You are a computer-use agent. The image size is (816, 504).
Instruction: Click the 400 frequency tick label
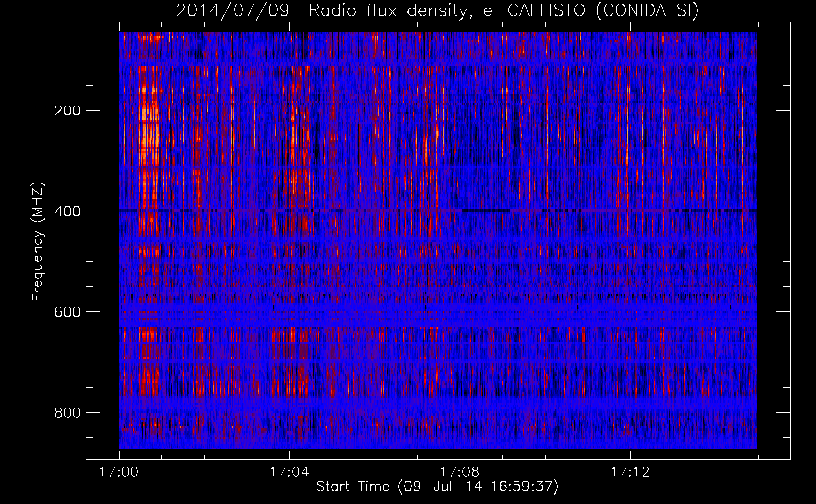pos(68,211)
